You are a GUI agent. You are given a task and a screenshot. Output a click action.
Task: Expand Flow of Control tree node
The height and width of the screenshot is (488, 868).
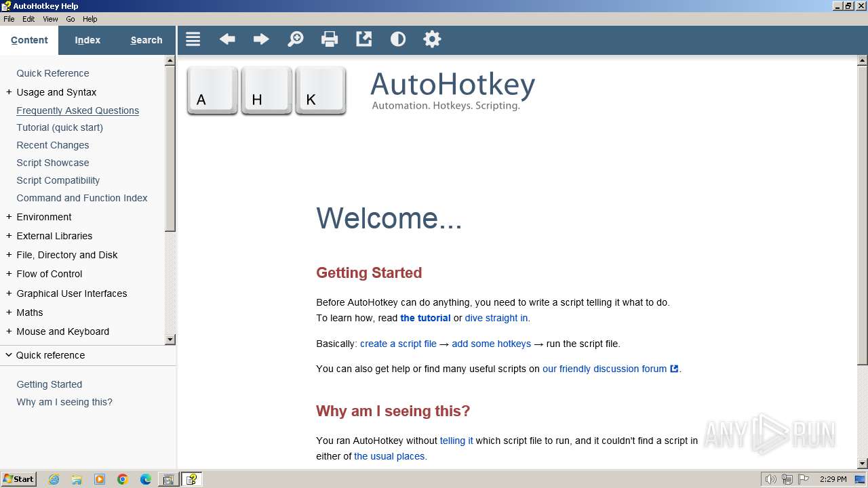[9, 274]
